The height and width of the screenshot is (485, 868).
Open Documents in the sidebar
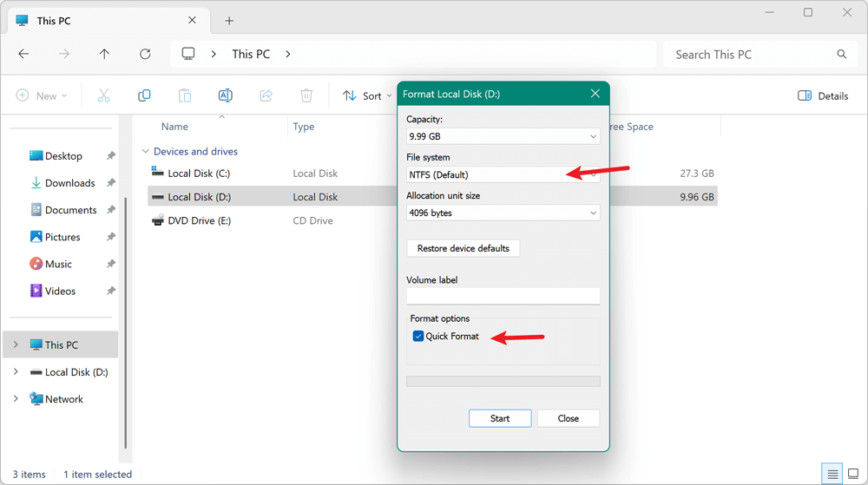click(70, 210)
